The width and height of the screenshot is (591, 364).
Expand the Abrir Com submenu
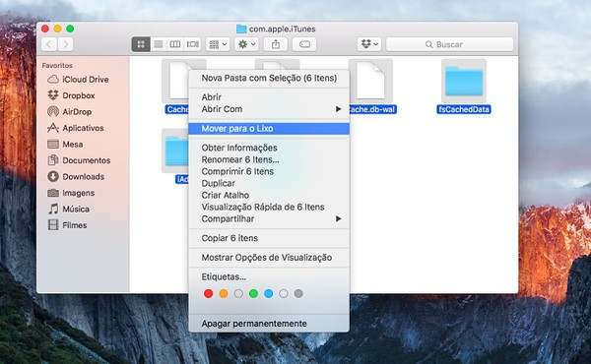click(x=269, y=109)
